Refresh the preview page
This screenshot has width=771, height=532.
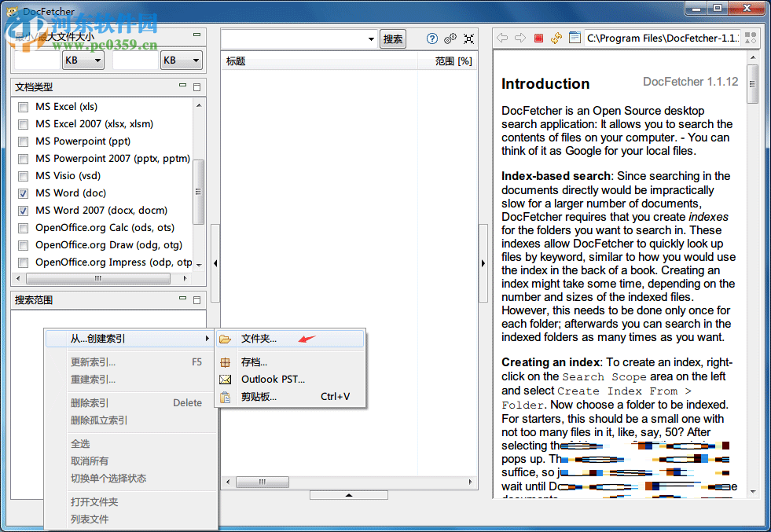coord(556,38)
